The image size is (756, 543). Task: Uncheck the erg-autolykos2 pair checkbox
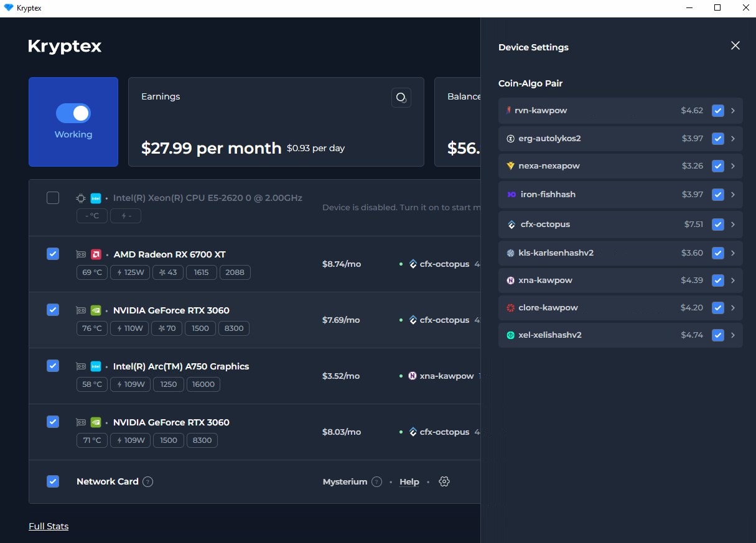718,139
